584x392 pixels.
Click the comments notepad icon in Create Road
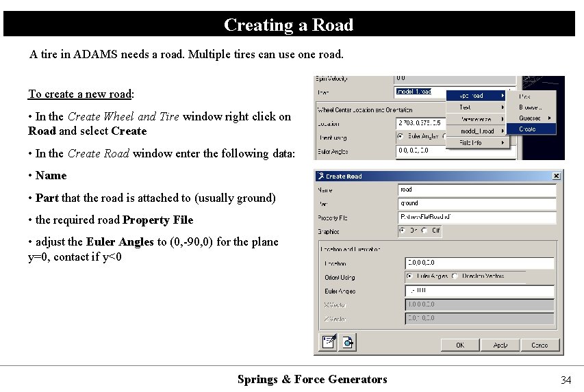[x=329, y=342]
